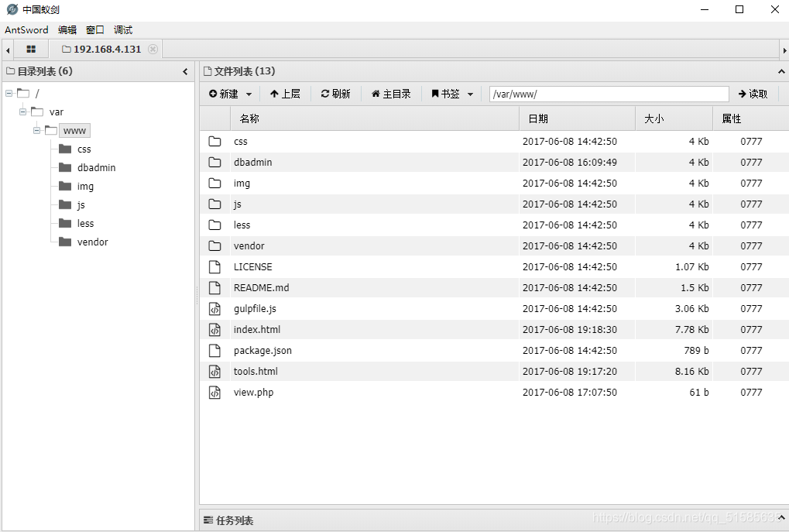Click the index.html code file icon
789x532 pixels.
(214, 330)
